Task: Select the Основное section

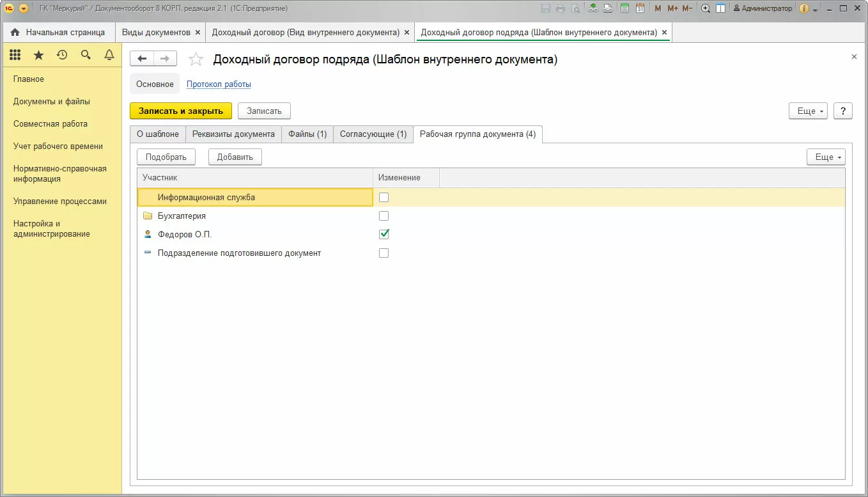Action: [155, 84]
